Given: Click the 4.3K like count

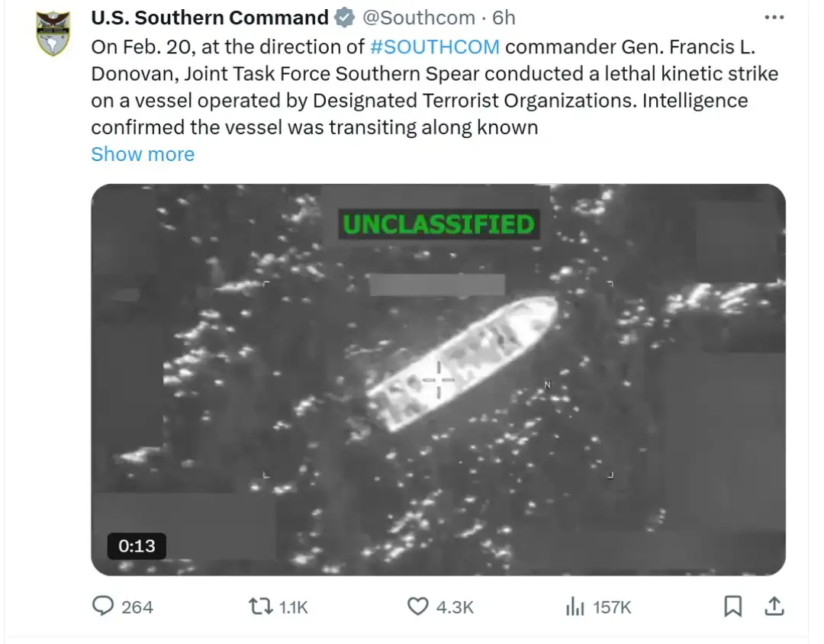Looking at the screenshot, I should pos(455,607).
